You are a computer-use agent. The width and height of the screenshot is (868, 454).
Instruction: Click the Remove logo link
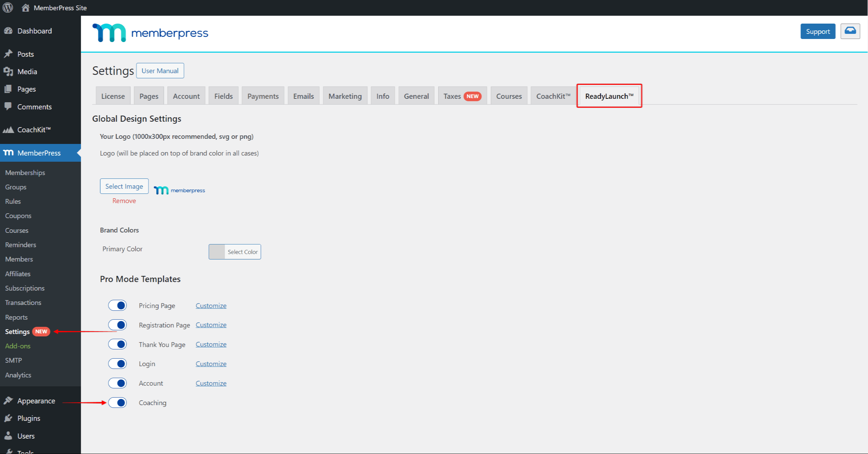coord(124,201)
